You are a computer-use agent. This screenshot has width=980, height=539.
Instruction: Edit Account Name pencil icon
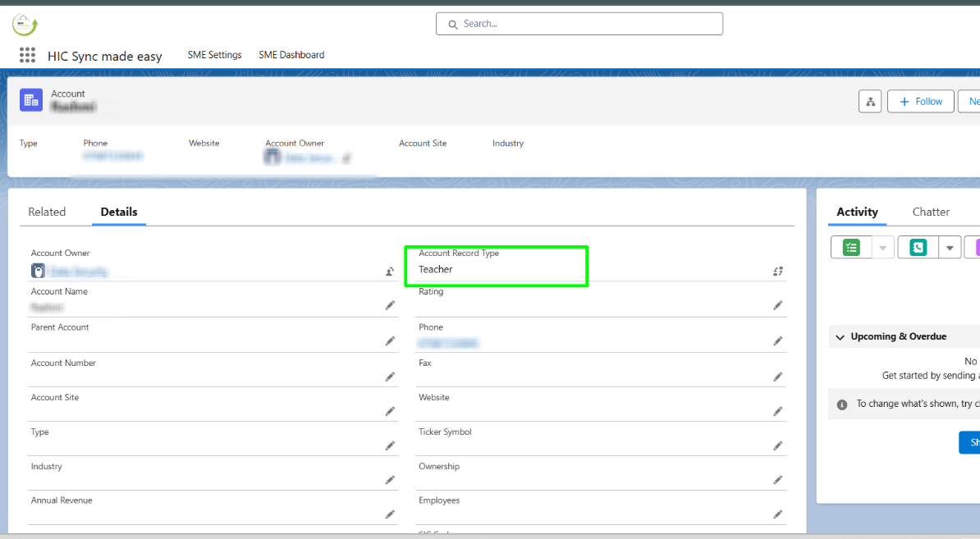click(390, 305)
